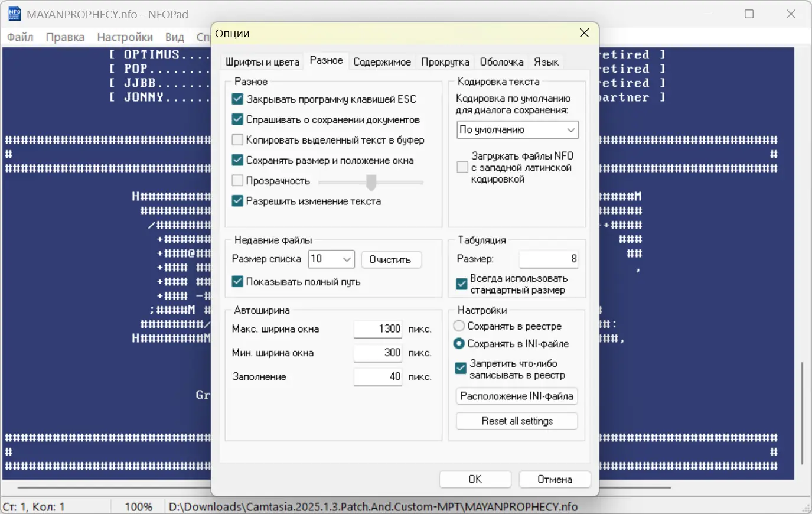
Task: Open the 'По умолчанию' encoding dropdown
Action: coord(518,130)
